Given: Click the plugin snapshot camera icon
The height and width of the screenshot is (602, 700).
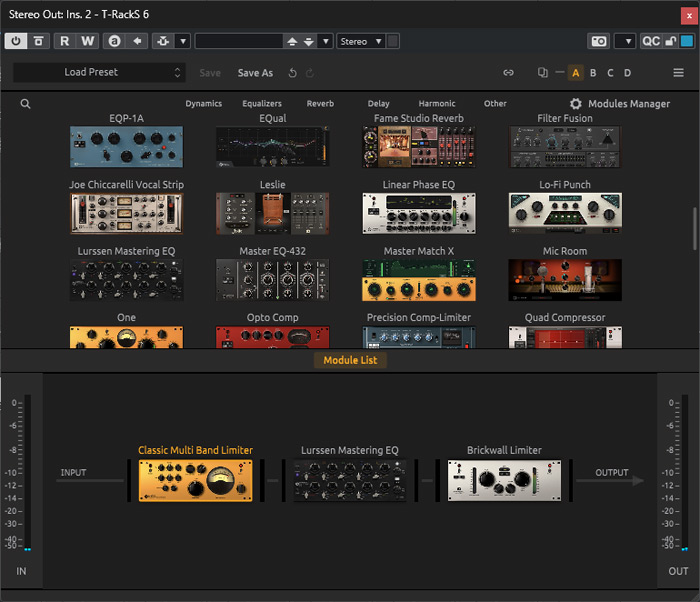Looking at the screenshot, I should tap(599, 41).
